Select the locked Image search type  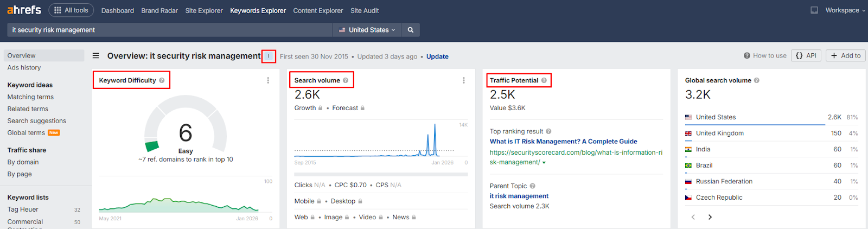[336, 217]
